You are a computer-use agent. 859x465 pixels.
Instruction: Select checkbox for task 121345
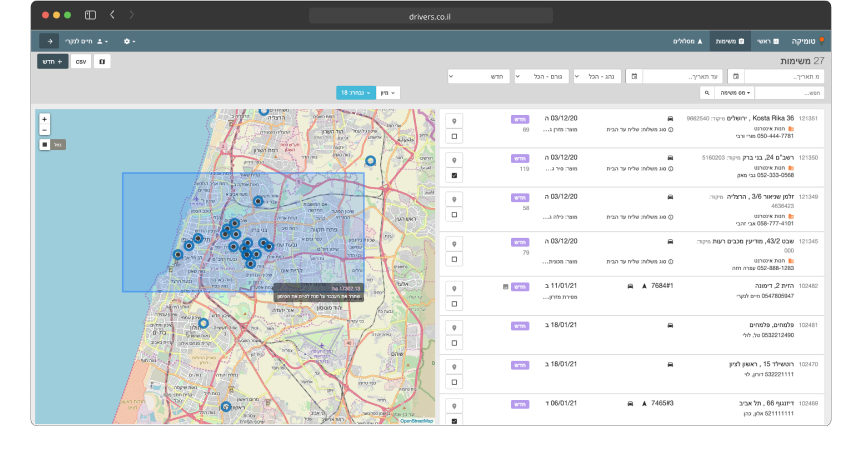454,259
